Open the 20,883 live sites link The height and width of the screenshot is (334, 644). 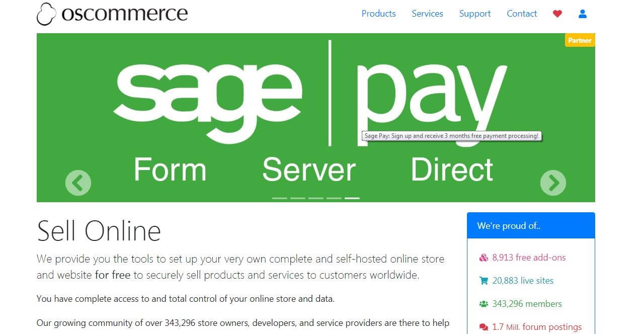tap(523, 281)
